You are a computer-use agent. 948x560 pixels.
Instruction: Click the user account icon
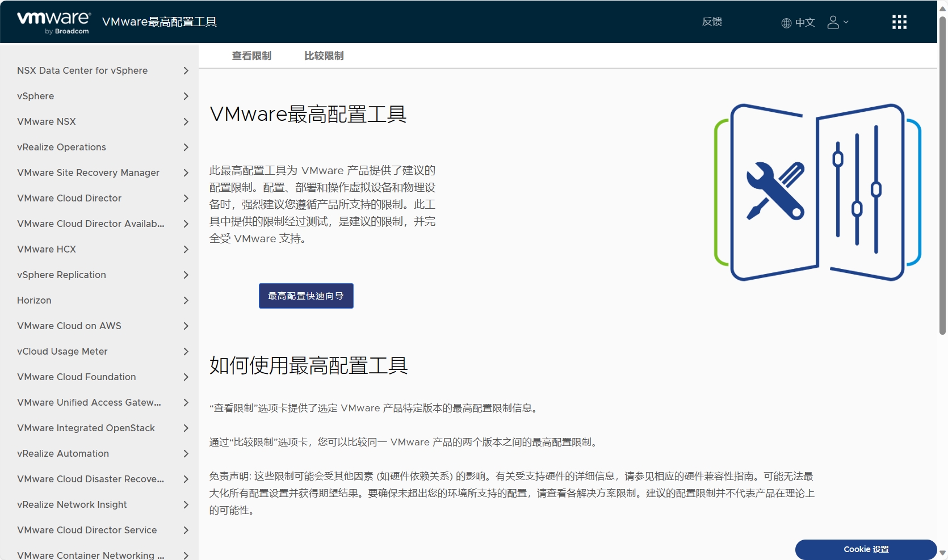click(x=833, y=22)
